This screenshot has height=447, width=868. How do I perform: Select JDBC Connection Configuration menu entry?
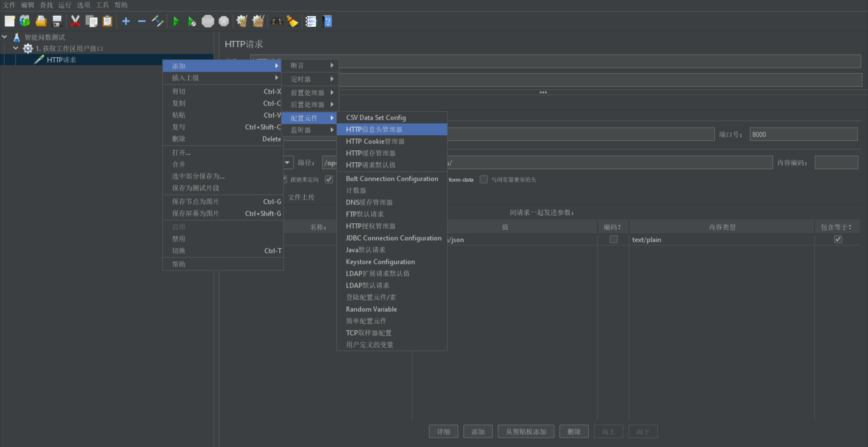click(392, 238)
